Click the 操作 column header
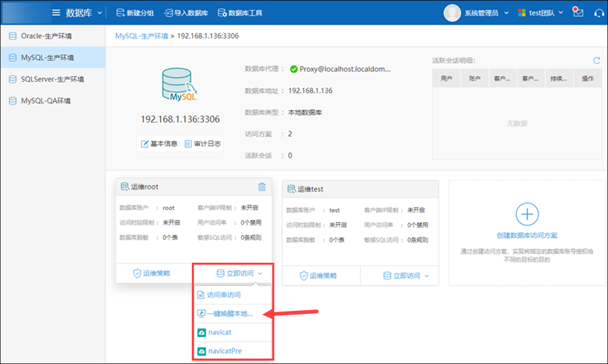608x364 pixels. 588,78
